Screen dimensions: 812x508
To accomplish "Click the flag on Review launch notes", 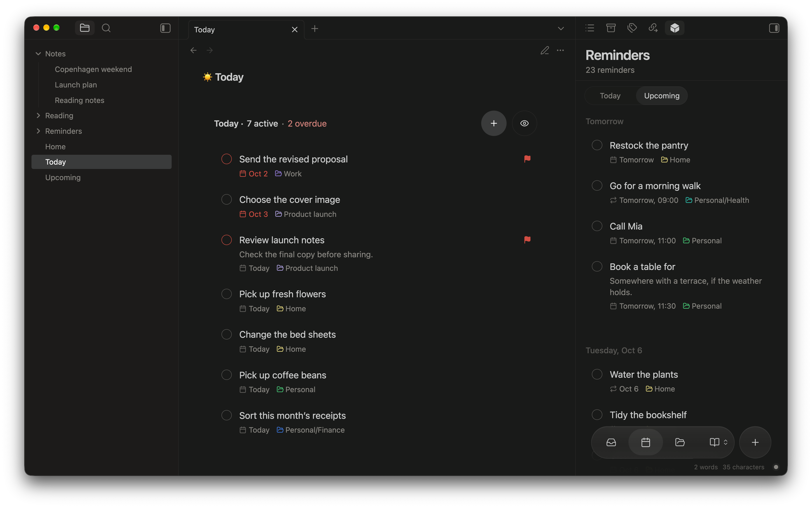I will [x=527, y=240].
